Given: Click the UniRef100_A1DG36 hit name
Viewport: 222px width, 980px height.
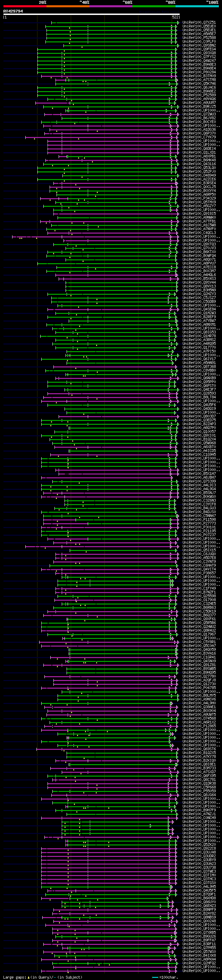Looking at the screenshot, I should [x=199, y=129].
